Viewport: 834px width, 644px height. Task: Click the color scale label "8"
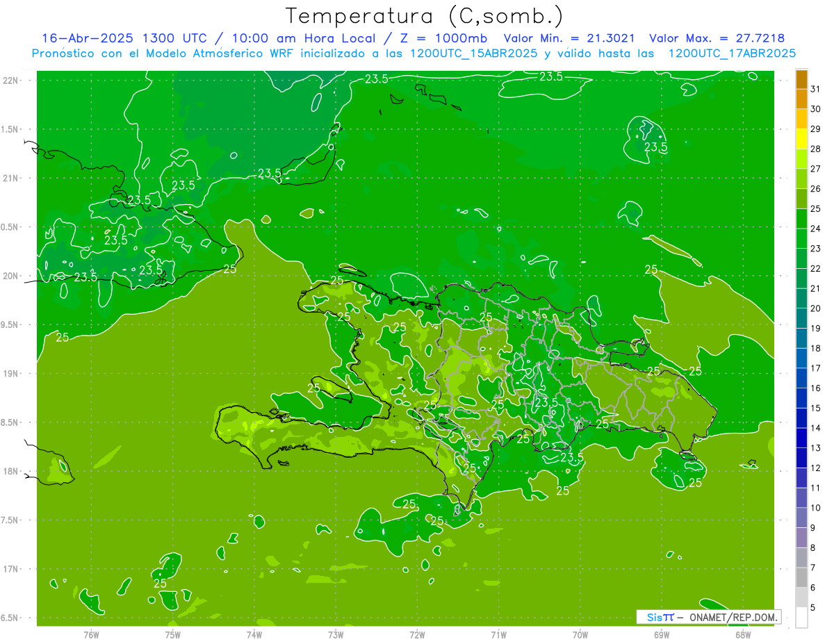(x=813, y=548)
